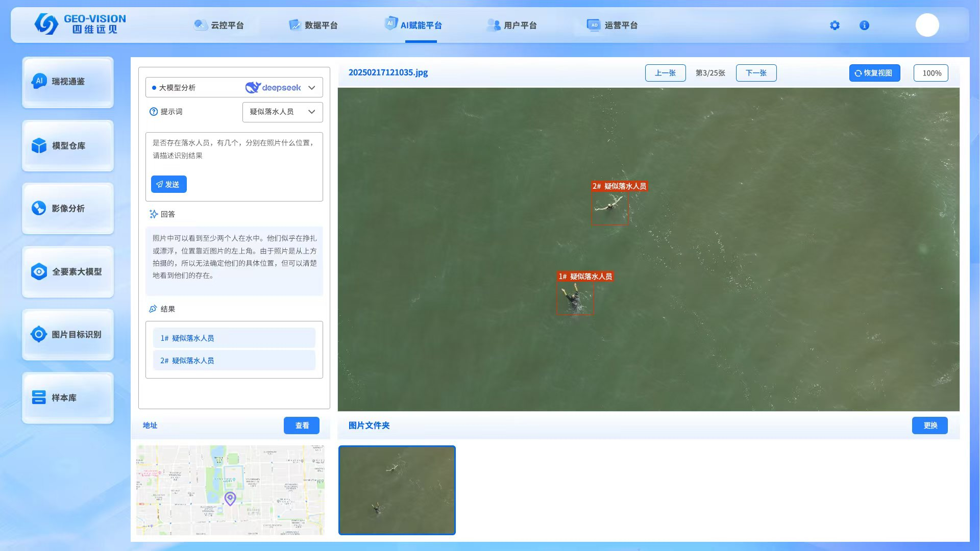Viewport: 980px width, 551px height.
Task: Open 模型仓库 cube sidebar item
Action: coord(68,146)
